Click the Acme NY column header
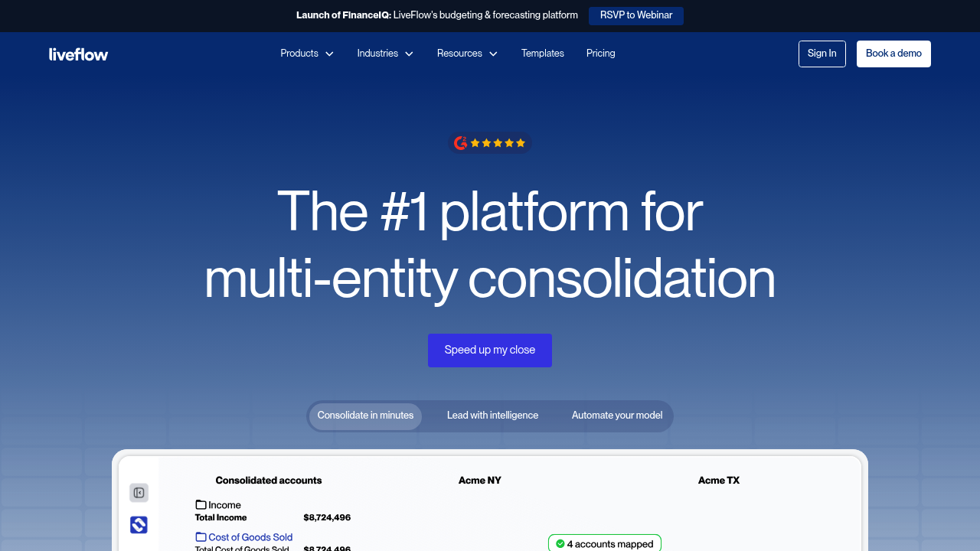This screenshot has width=980, height=551. [480, 481]
